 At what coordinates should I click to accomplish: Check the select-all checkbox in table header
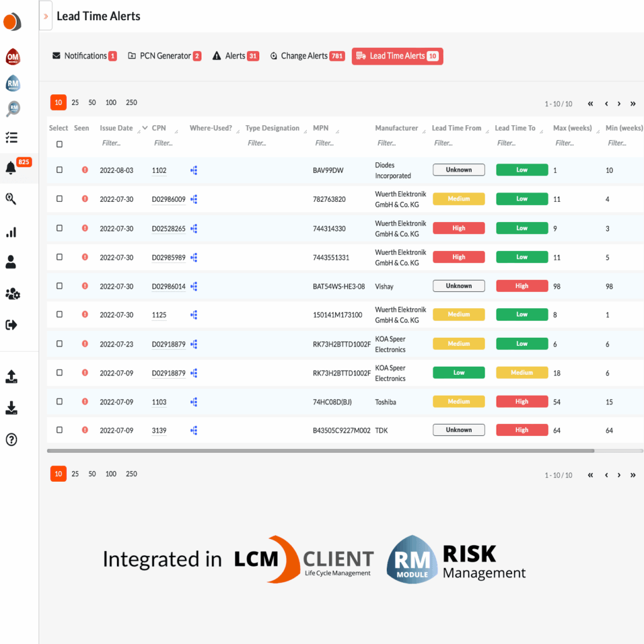(58, 143)
